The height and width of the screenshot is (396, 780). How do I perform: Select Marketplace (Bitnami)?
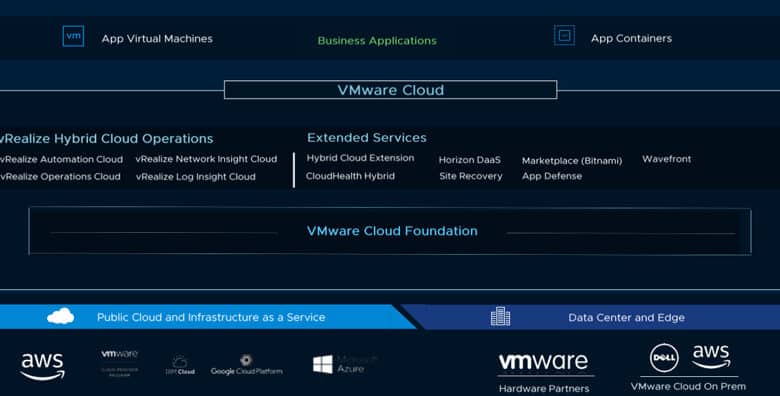572,161
